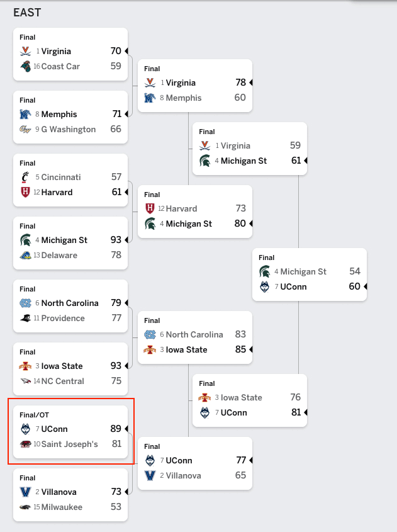The width and height of the screenshot is (397, 532).
Task: Click North Carolina name in Providence matchup
Action: pos(70,303)
